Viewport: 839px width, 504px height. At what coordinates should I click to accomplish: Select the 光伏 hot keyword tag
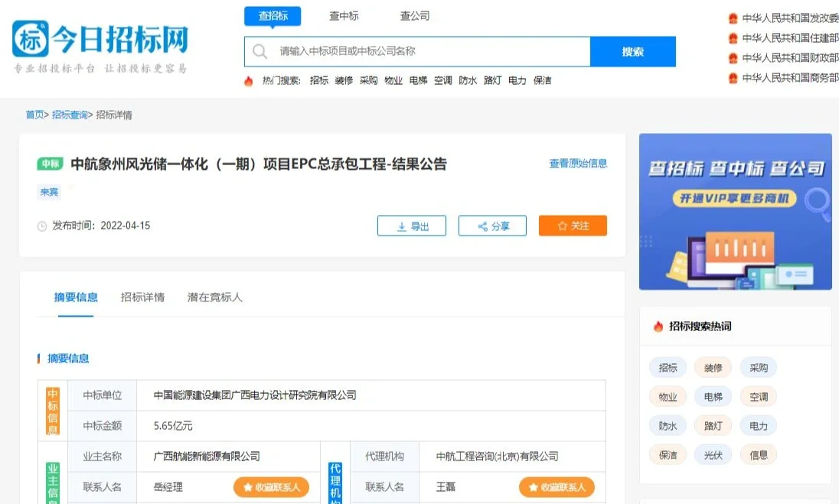(x=713, y=454)
